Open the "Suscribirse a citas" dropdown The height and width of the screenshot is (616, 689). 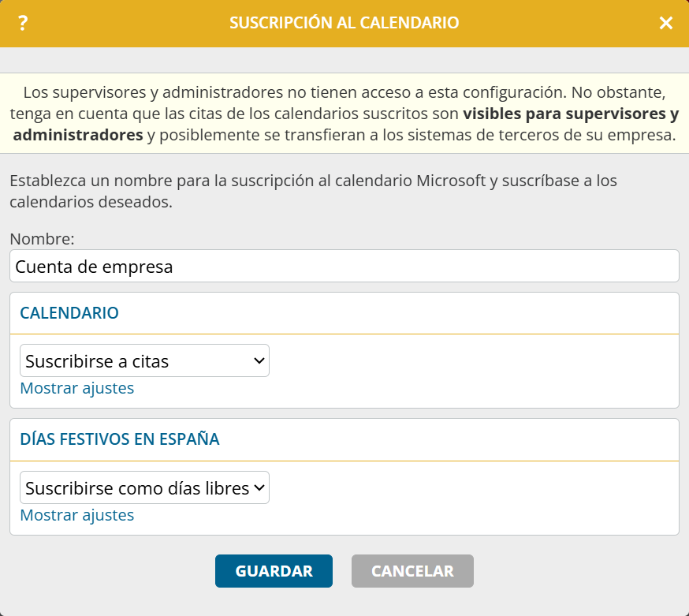[x=144, y=361]
